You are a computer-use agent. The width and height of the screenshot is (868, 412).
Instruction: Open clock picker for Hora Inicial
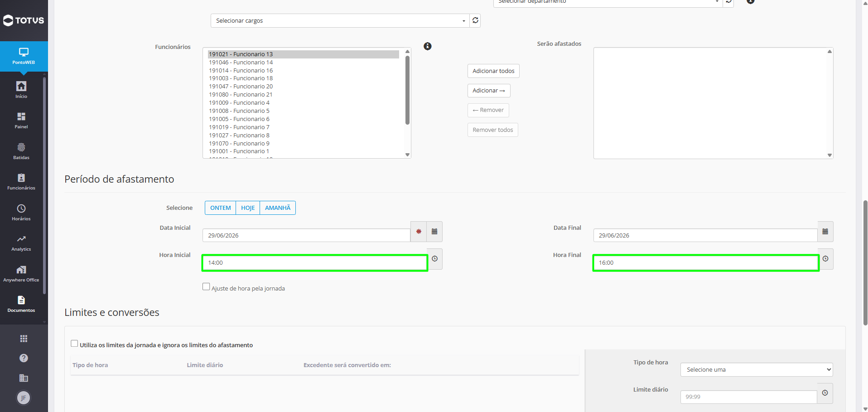pos(435,259)
